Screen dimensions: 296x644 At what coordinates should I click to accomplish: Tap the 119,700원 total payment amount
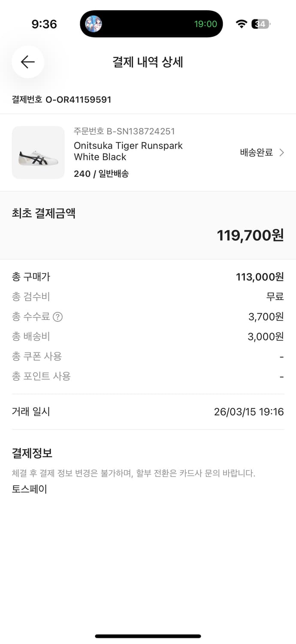(x=249, y=235)
